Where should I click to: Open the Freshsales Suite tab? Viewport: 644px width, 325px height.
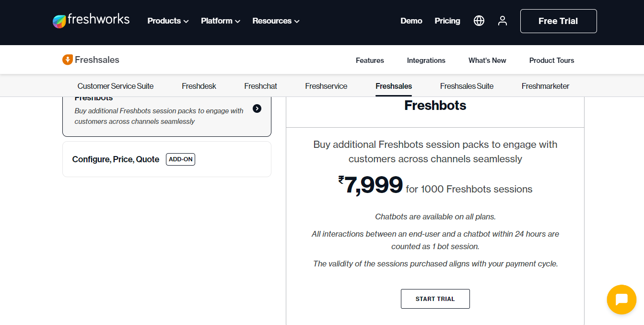[x=467, y=86]
